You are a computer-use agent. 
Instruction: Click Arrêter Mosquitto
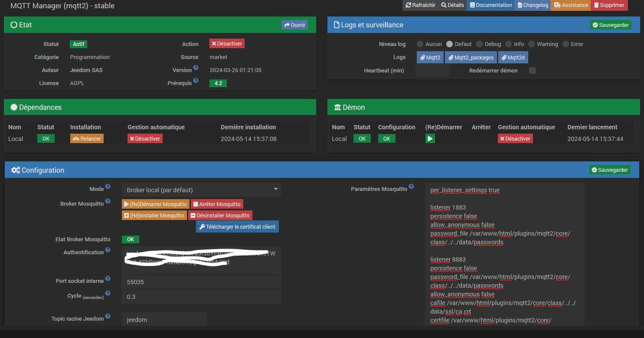point(217,204)
